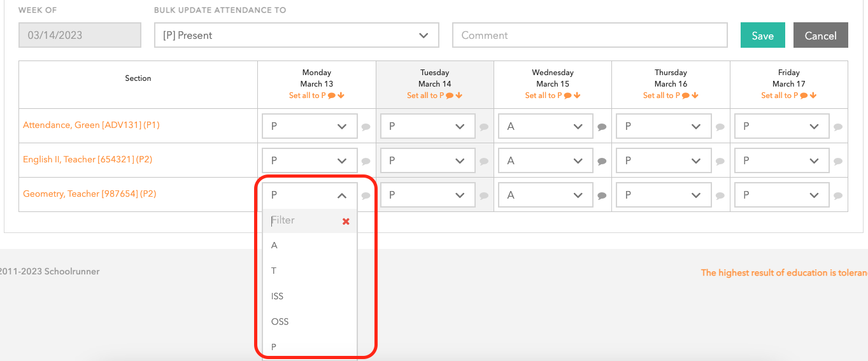868x361 pixels.
Task: Click comment bubble for Attendance Green Friday
Action: tap(838, 127)
